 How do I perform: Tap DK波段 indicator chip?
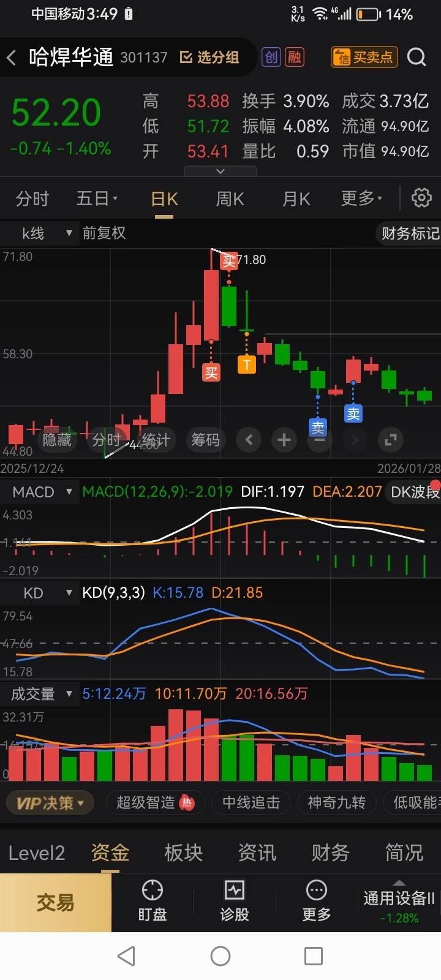click(414, 492)
